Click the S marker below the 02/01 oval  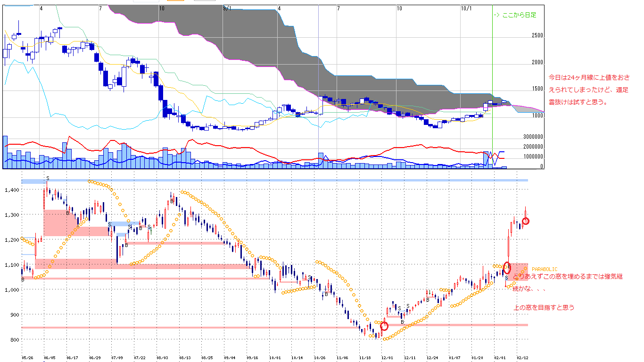[506, 278]
